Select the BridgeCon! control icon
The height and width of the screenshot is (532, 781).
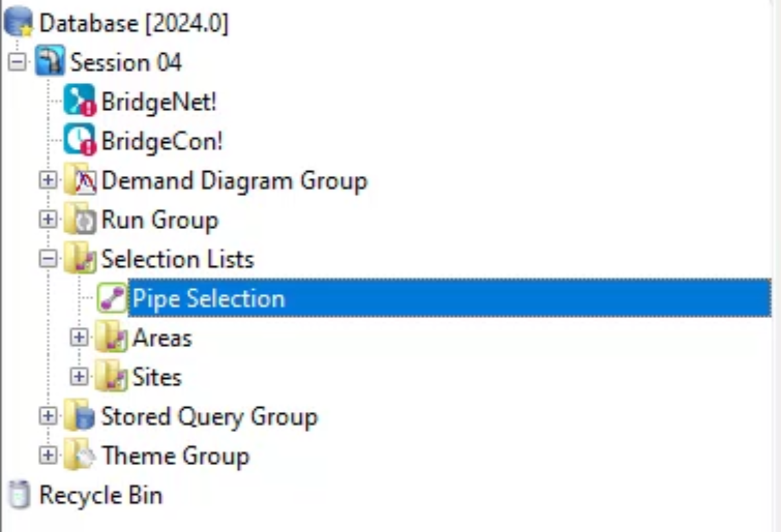click(x=80, y=139)
